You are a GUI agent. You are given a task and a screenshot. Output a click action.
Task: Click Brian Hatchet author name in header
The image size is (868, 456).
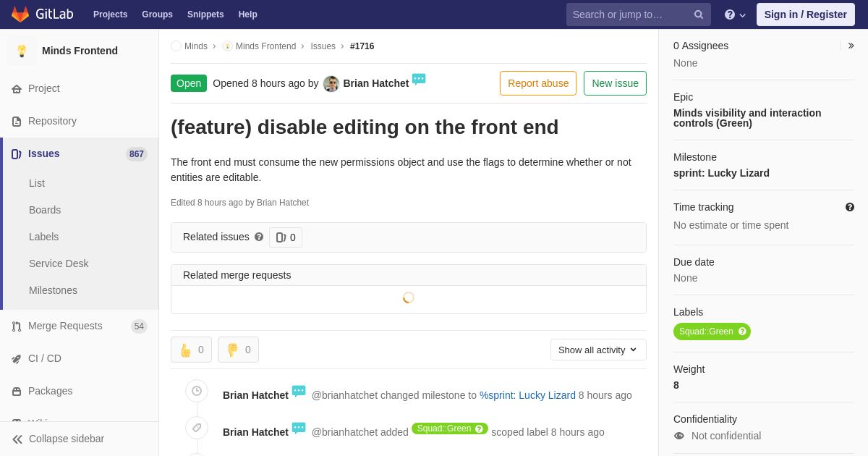coord(376,83)
